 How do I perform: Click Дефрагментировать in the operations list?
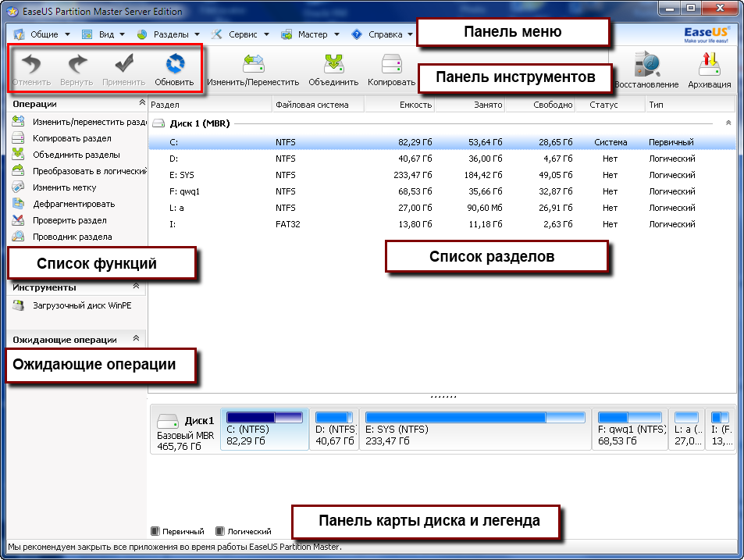tap(74, 204)
